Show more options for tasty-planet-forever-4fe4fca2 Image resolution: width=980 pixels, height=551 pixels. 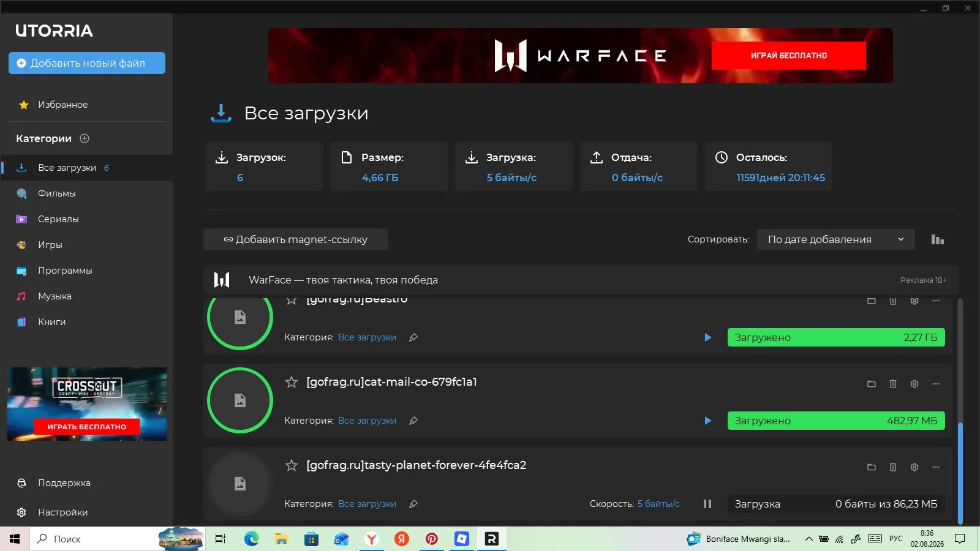click(936, 467)
